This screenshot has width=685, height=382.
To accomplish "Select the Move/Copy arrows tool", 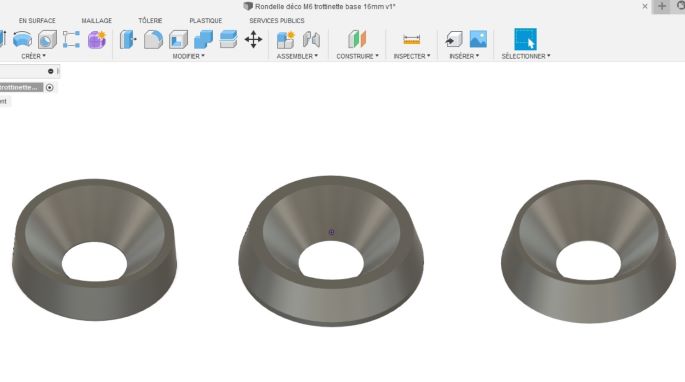I will pyautogui.click(x=253, y=39).
